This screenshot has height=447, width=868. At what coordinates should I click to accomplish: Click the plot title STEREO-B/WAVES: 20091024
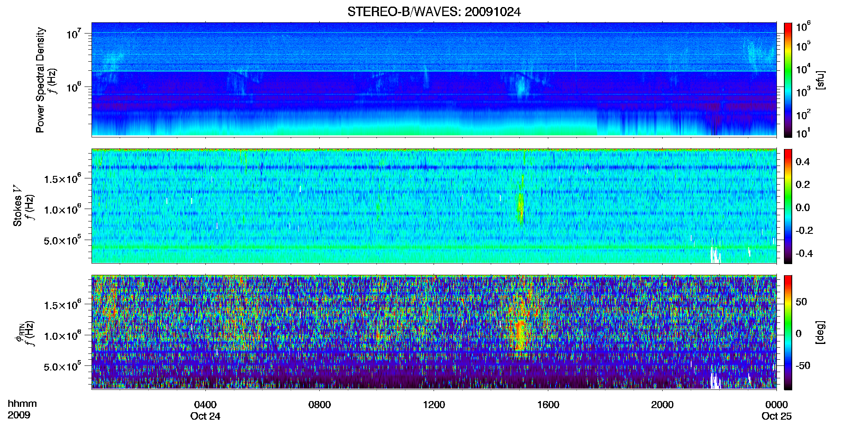tap(434, 12)
